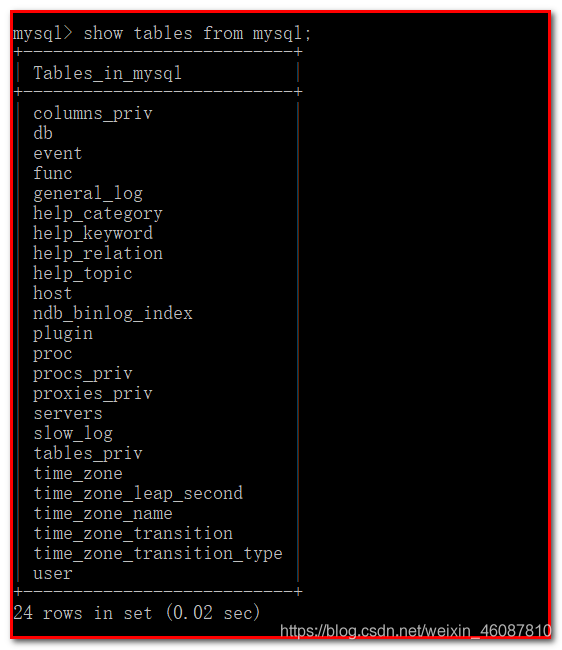Click the event table name
Screen dimensions: 562x650
pyautogui.click(x=58, y=153)
